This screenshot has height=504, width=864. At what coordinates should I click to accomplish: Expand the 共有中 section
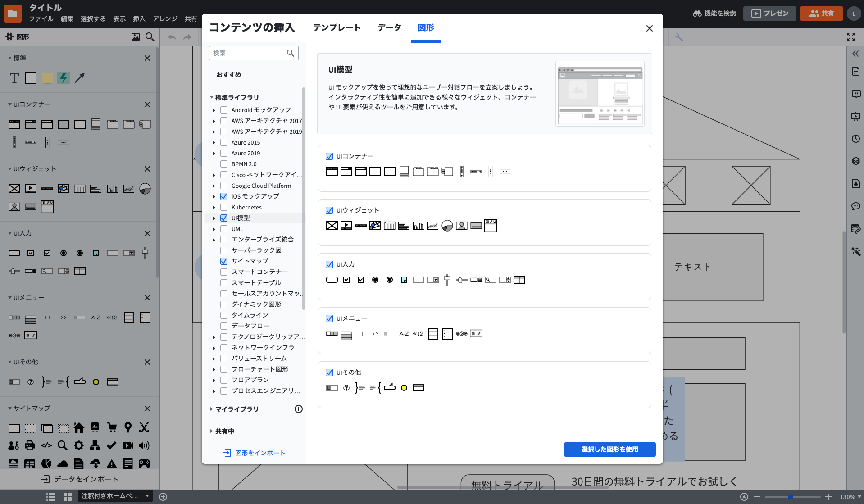click(212, 431)
